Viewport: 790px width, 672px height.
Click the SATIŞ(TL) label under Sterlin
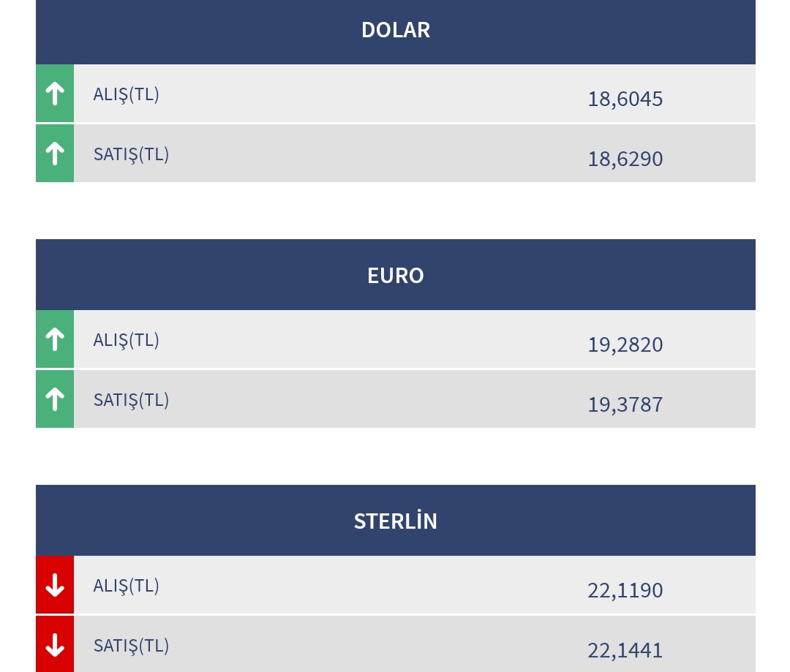(131, 646)
